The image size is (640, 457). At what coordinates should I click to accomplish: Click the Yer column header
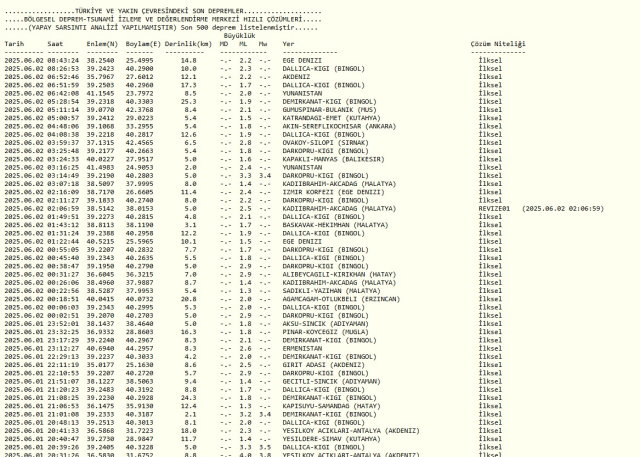click(288, 44)
